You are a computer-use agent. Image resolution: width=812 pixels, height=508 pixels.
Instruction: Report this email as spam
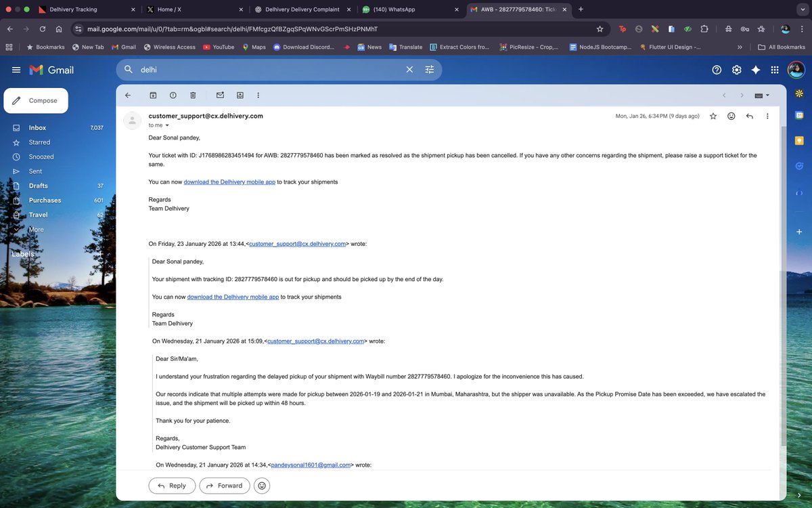pyautogui.click(x=173, y=96)
